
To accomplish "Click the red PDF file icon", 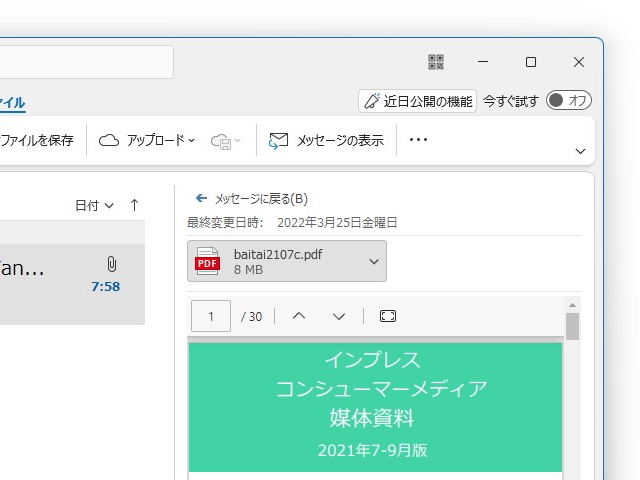I will [207, 261].
